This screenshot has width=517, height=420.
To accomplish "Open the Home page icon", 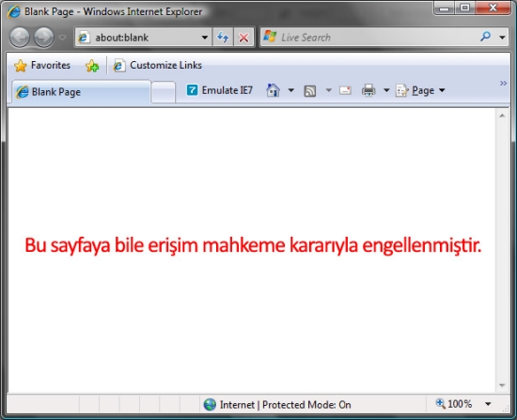I will tap(273, 90).
